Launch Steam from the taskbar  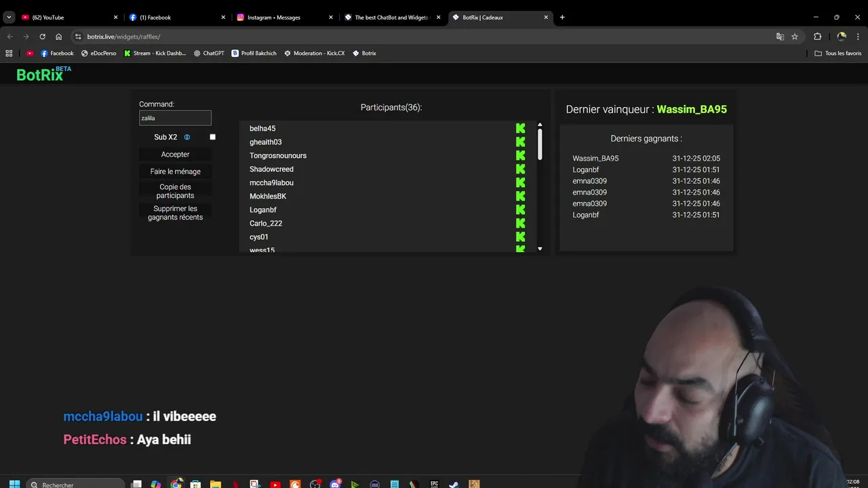coord(454,485)
